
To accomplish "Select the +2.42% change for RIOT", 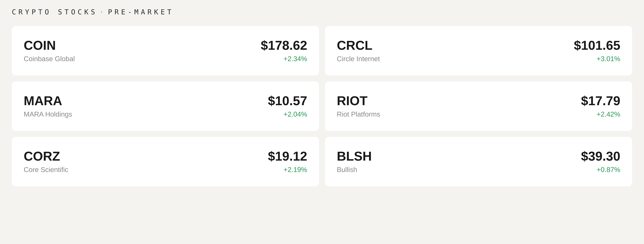I will click(x=608, y=114).
